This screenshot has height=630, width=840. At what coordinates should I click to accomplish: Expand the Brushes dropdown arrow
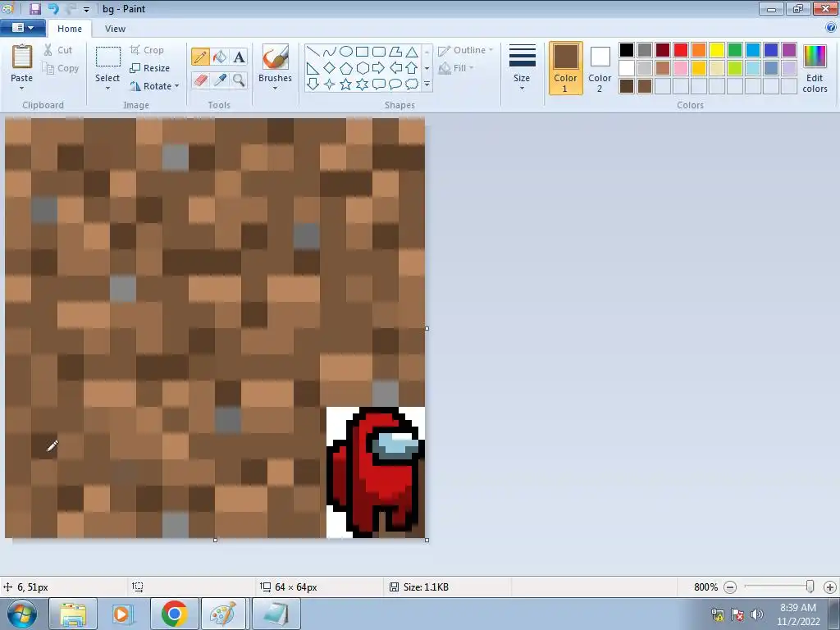[276, 88]
